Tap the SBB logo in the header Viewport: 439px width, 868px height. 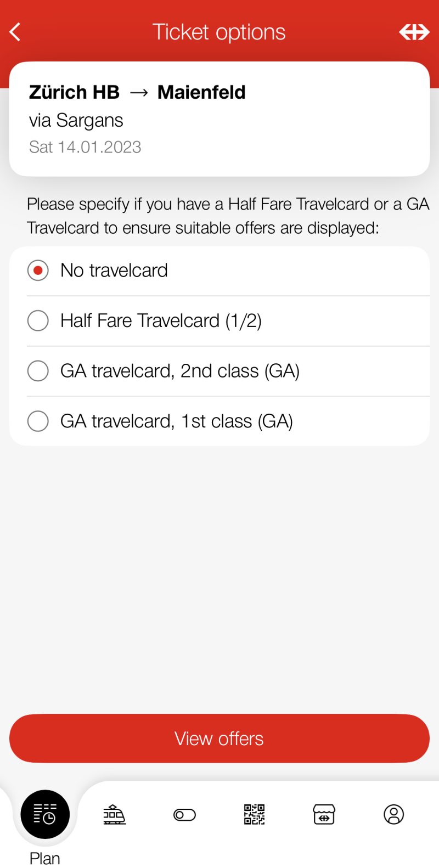(414, 32)
